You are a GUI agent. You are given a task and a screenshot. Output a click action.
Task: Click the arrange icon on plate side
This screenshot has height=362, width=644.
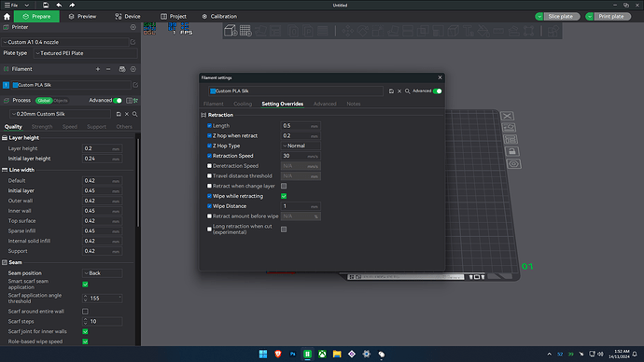tap(511, 140)
